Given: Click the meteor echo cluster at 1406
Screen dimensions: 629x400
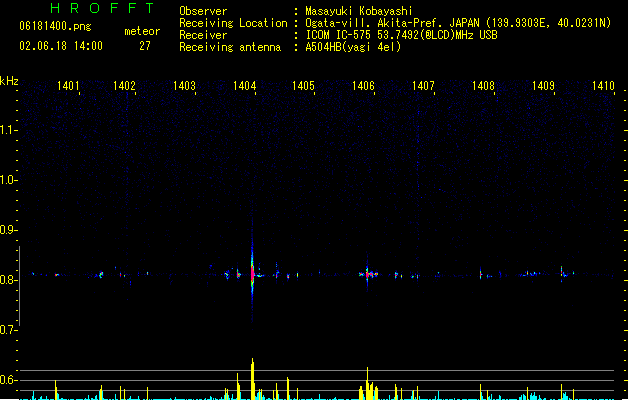Looking at the screenshot, I should click(x=369, y=274).
